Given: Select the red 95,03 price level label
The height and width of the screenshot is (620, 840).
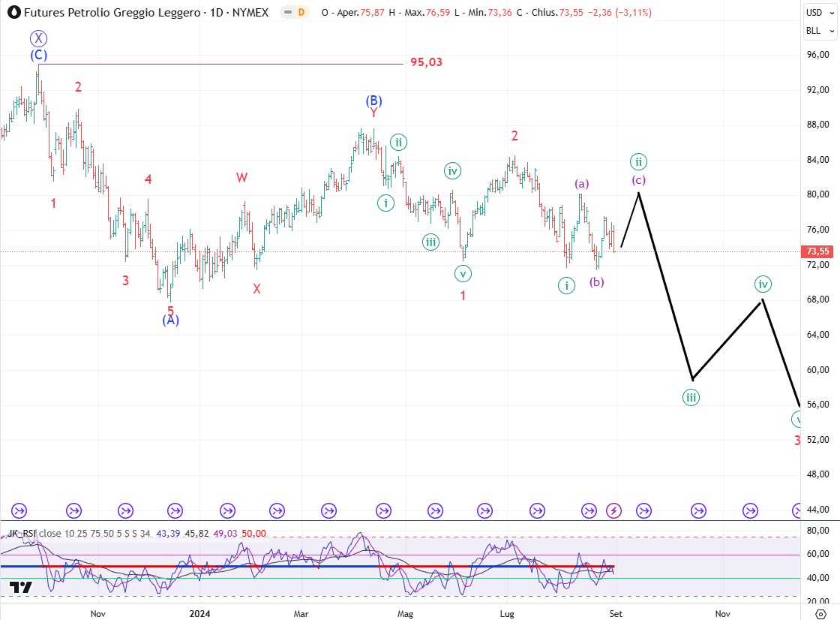Looking at the screenshot, I should coord(427,62).
